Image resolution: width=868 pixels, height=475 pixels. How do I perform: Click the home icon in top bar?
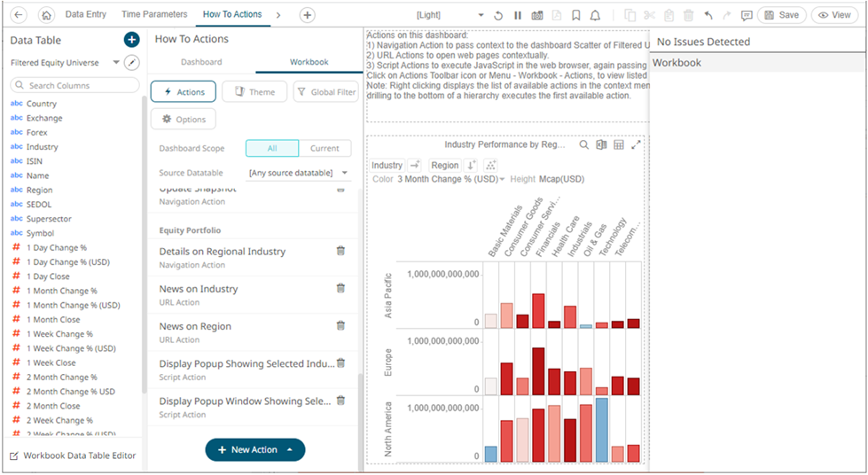pyautogui.click(x=47, y=15)
